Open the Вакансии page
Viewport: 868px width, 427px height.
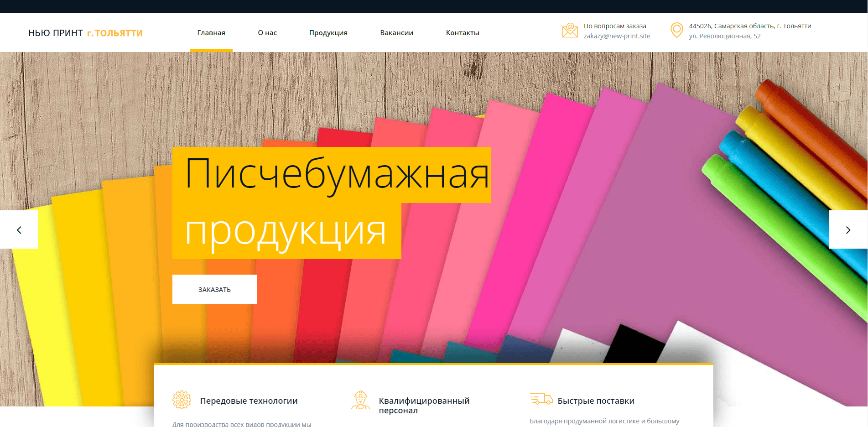coord(397,33)
